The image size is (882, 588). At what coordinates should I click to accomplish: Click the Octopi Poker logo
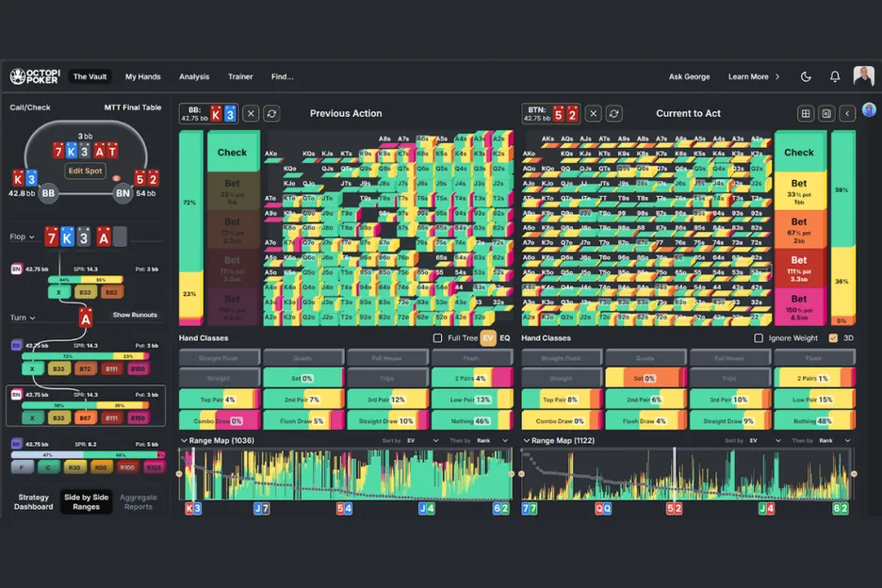(x=34, y=76)
